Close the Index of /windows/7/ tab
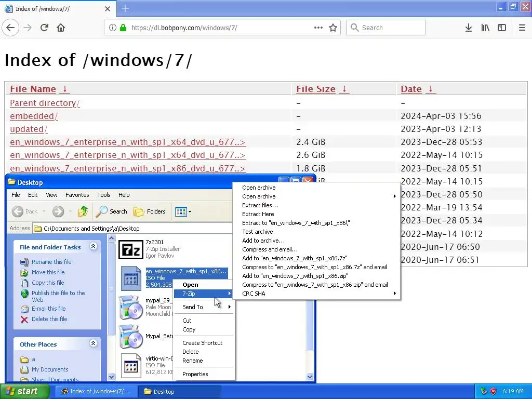Viewport: 532px width, 399px height. [x=107, y=9]
